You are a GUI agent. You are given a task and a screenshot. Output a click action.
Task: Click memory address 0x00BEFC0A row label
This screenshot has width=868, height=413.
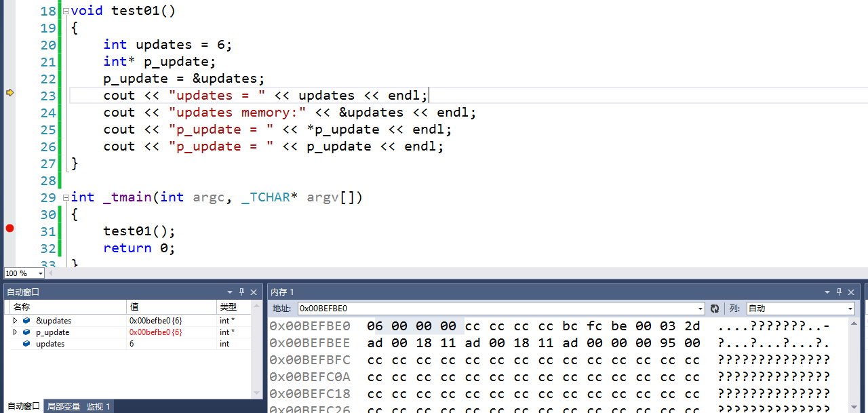coord(310,377)
